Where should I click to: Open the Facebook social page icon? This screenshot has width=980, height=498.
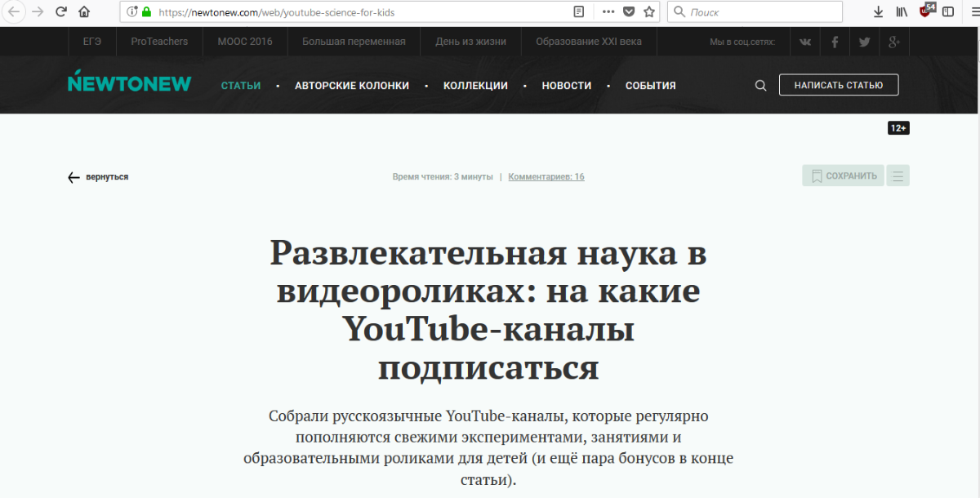(835, 42)
